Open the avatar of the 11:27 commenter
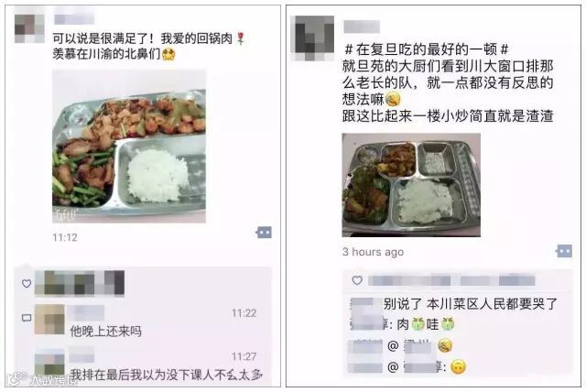586x392 pixels. click(x=49, y=363)
